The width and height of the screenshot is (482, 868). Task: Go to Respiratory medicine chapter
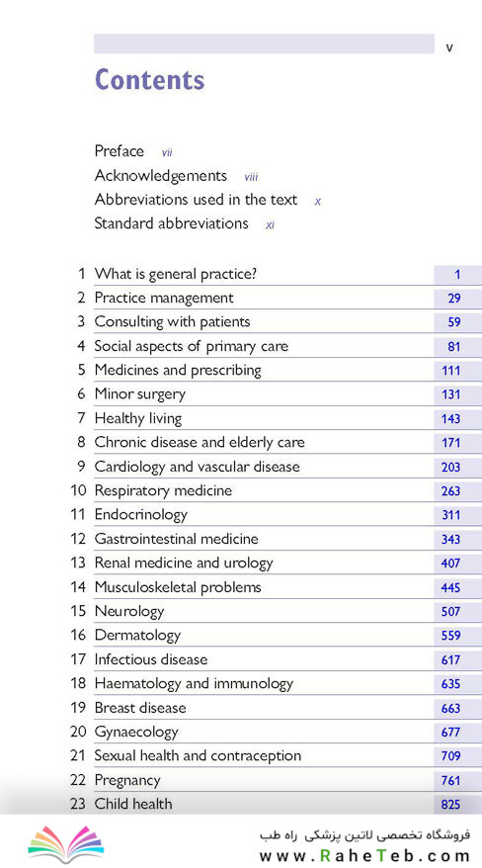163,490
